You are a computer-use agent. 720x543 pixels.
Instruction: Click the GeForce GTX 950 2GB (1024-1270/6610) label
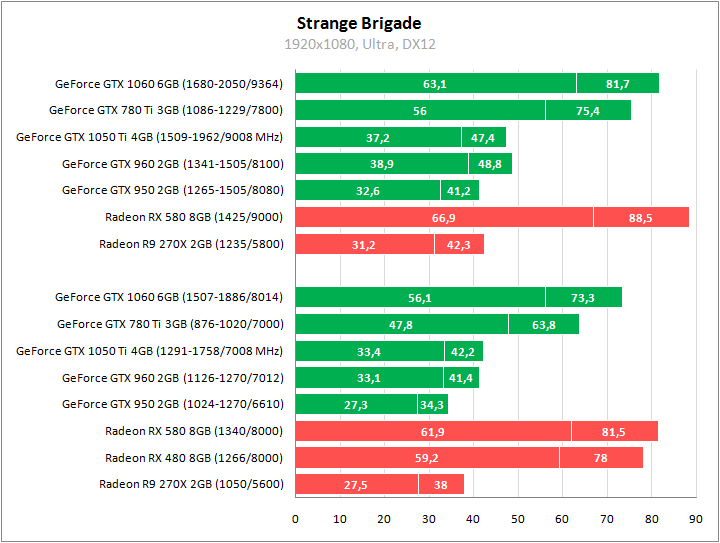173,404
